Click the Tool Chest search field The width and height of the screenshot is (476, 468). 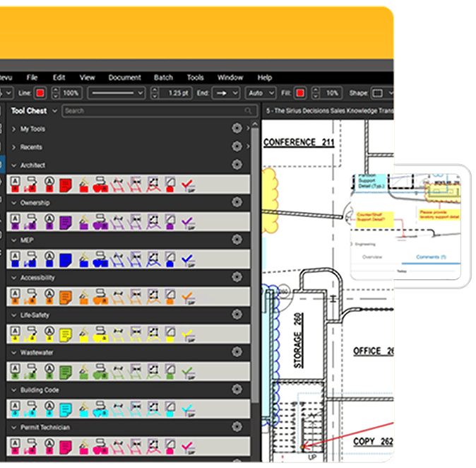point(160,111)
